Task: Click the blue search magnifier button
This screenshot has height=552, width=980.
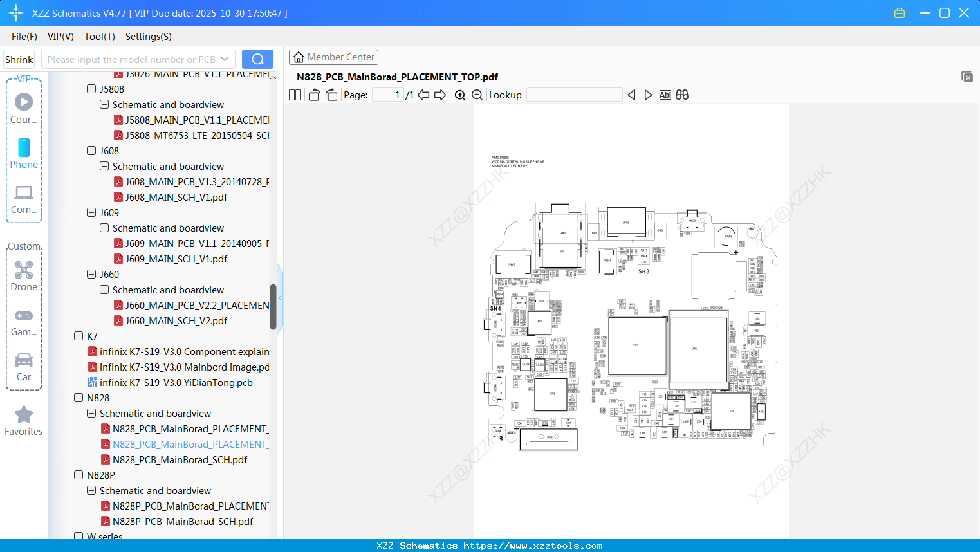Action: [257, 59]
